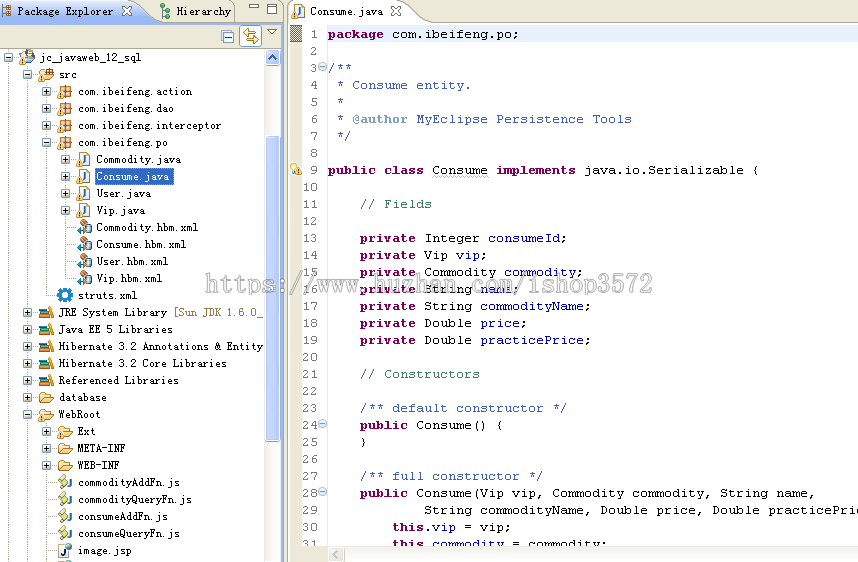This screenshot has width=858, height=562.
Task: Expand the Vip.java file node
Action: (x=65, y=210)
